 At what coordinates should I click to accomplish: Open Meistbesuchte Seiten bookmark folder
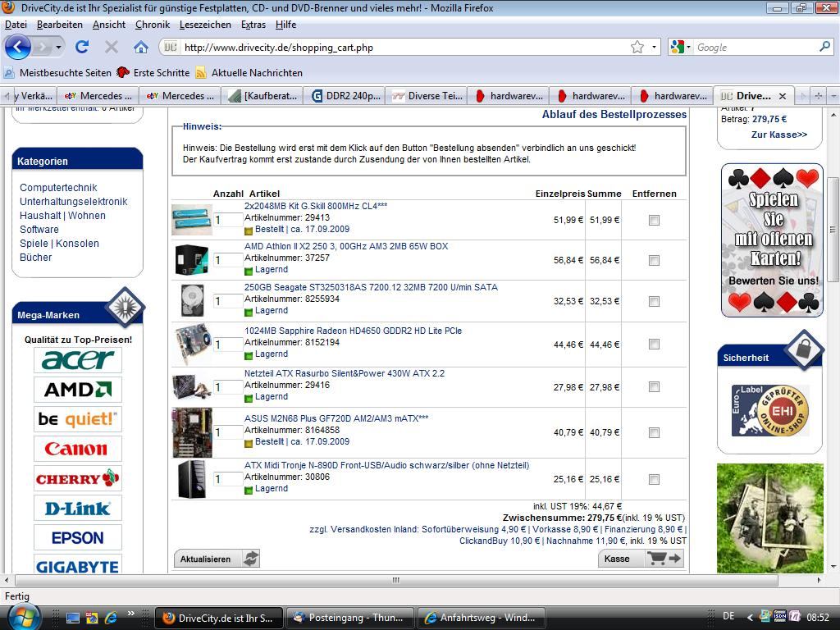point(58,72)
